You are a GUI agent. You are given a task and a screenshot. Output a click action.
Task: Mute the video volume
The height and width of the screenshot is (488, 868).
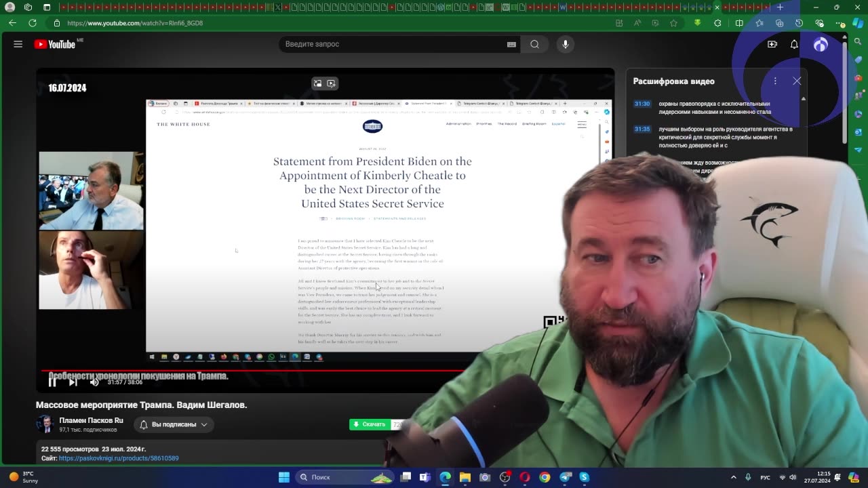(94, 382)
